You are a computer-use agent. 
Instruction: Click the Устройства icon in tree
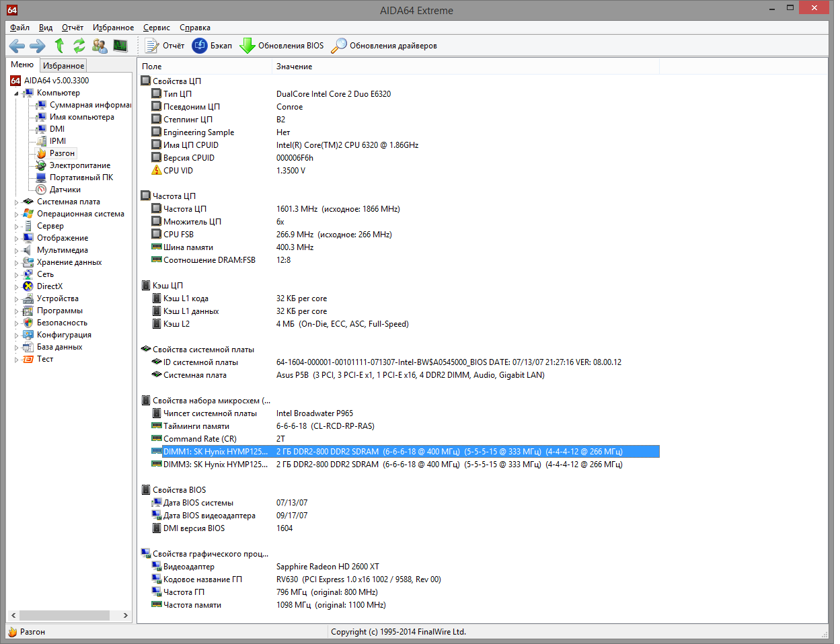[x=28, y=298]
